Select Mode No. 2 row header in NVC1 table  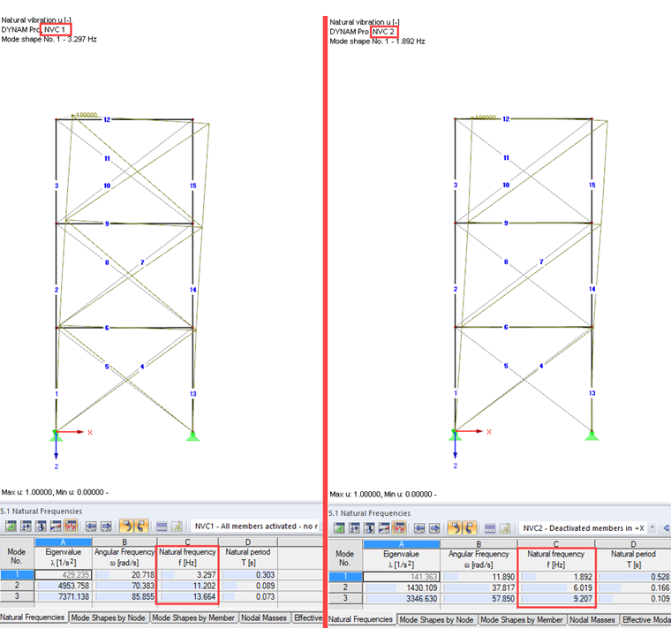coord(17,586)
